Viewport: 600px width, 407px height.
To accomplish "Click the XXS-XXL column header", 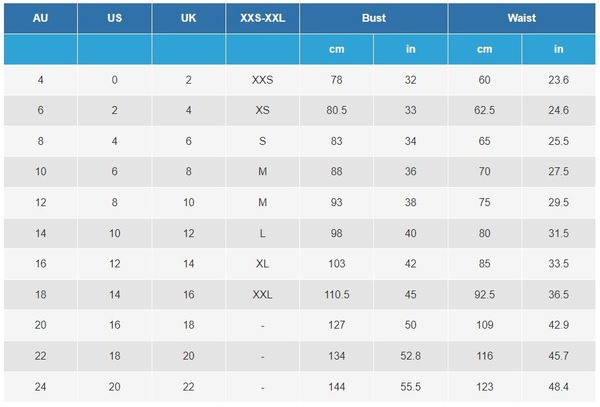I will [x=262, y=18].
